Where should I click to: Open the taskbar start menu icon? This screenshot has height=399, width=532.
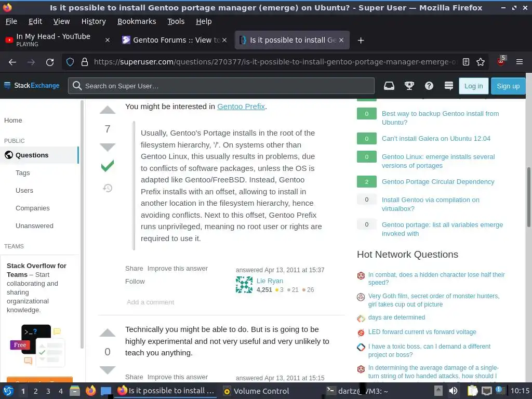[8, 391]
